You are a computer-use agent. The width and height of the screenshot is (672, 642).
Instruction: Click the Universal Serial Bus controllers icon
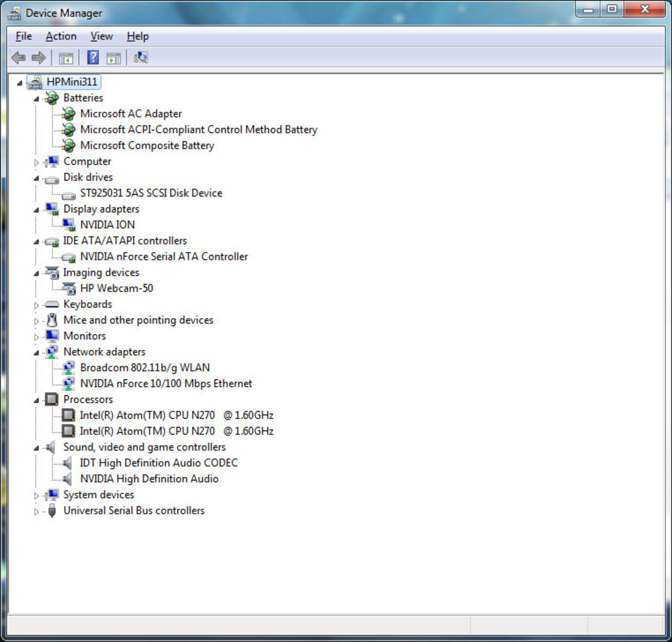click(x=52, y=510)
